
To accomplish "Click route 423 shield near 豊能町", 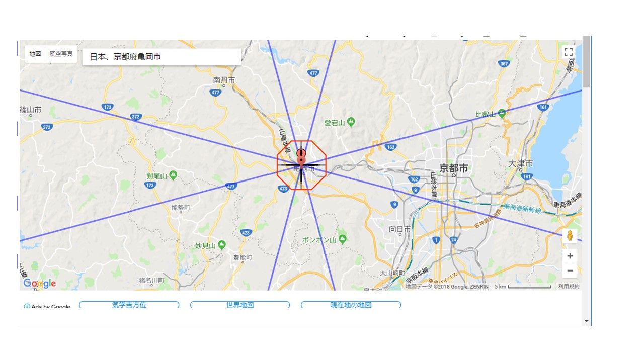I will 246,233.
